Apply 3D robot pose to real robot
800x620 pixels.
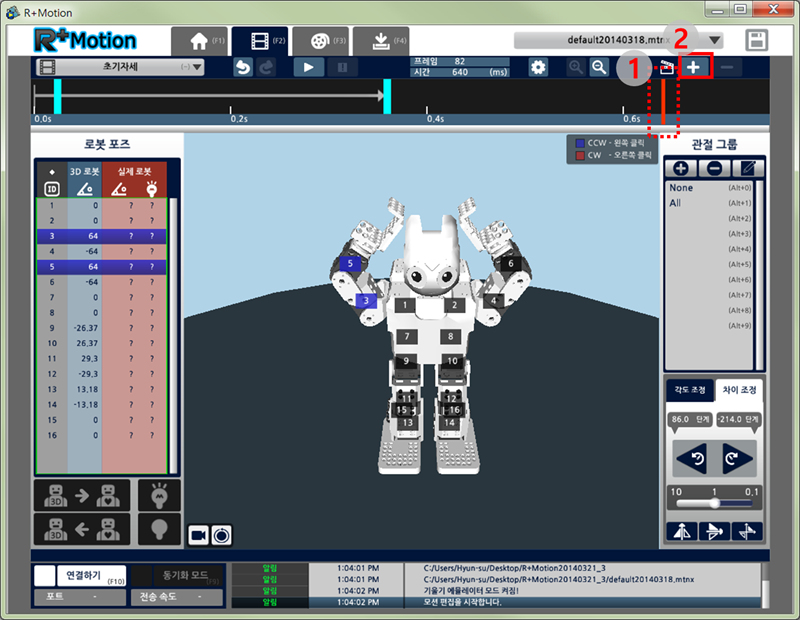(x=82, y=495)
